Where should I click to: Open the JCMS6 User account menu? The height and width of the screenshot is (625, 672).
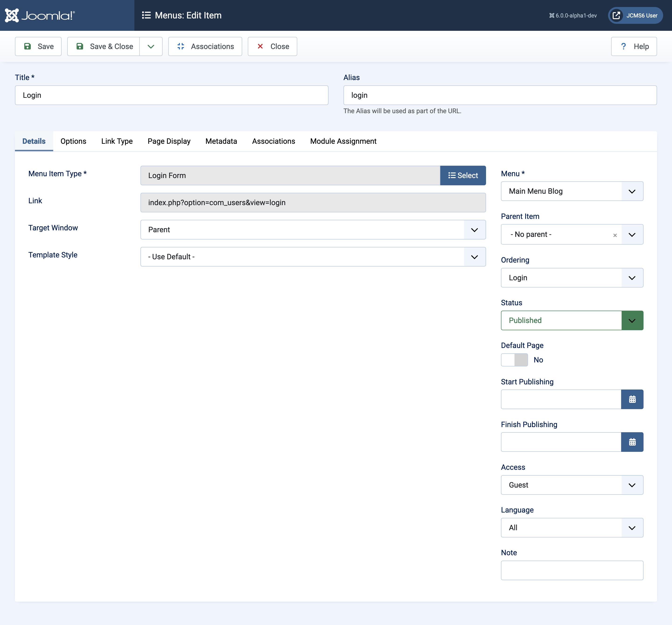(x=635, y=15)
